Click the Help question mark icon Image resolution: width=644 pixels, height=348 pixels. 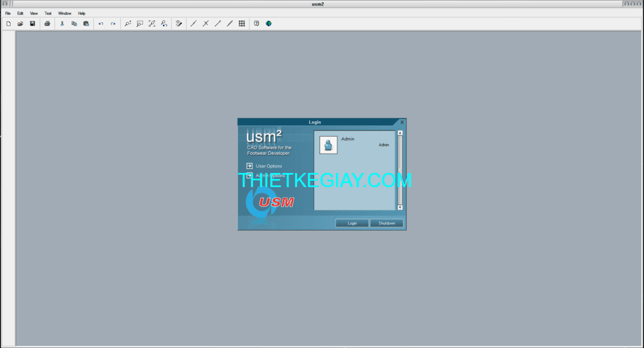pos(257,23)
